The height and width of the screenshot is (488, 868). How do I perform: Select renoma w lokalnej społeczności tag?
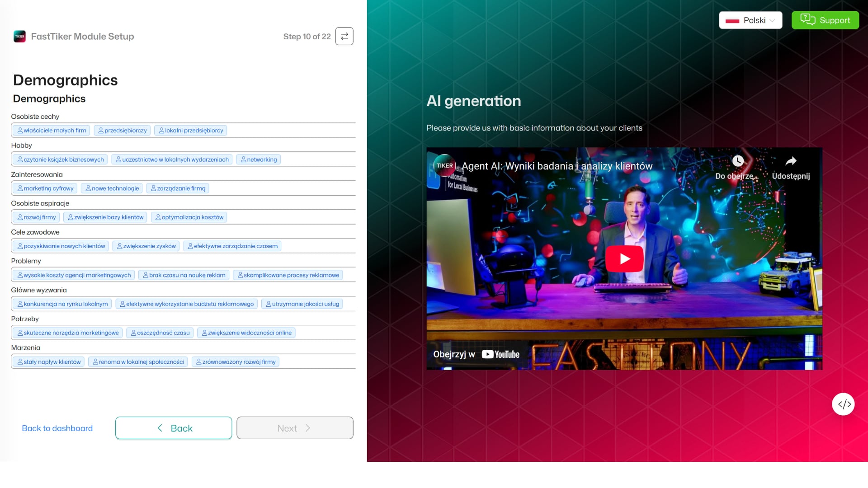[x=138, y=362]
